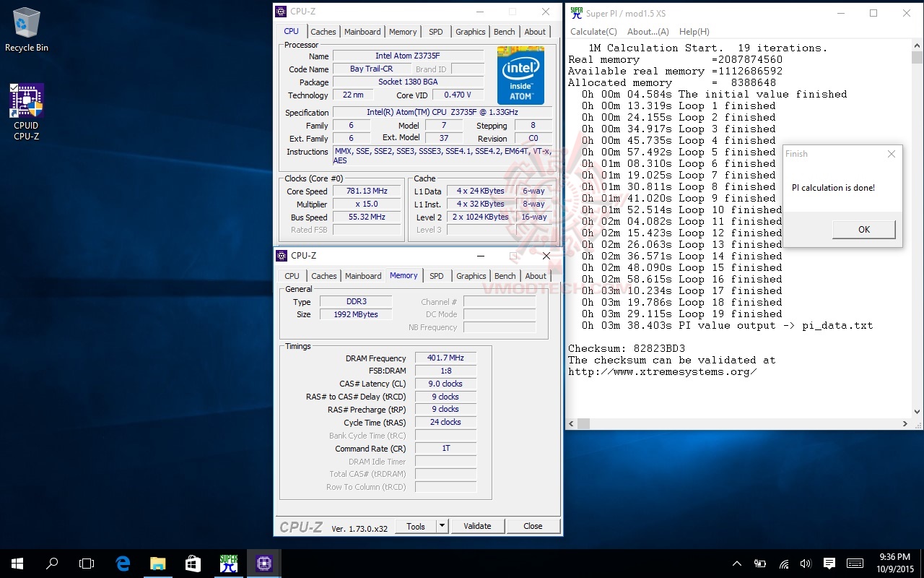Open the Store taskbar icon
Screen dimensions: 924x578
193,564
